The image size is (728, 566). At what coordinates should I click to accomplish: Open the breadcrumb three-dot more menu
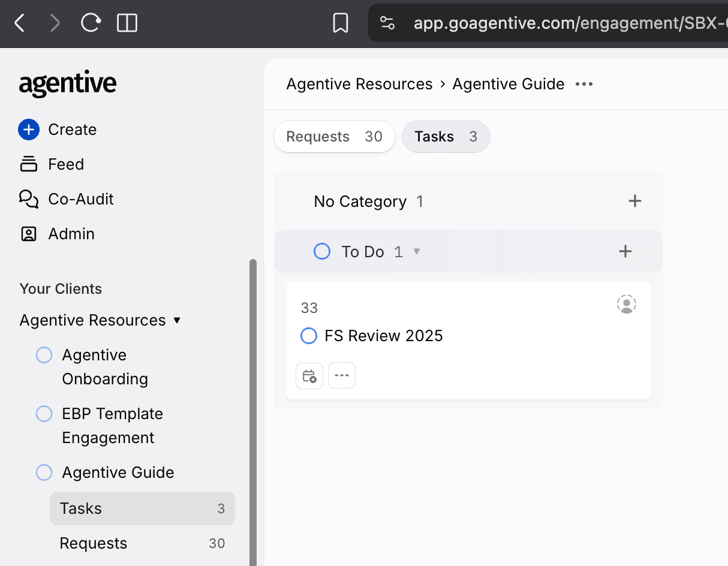(584, 84)
